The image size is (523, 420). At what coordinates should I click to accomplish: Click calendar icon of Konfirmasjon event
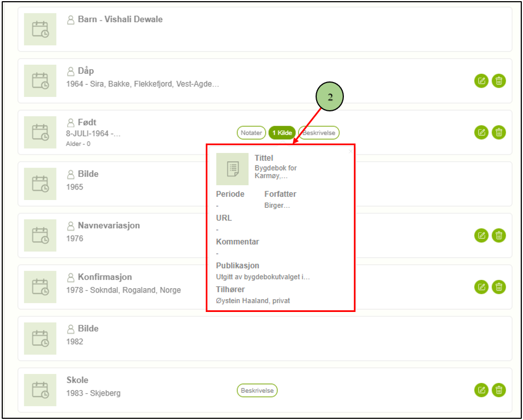[40, 287]
